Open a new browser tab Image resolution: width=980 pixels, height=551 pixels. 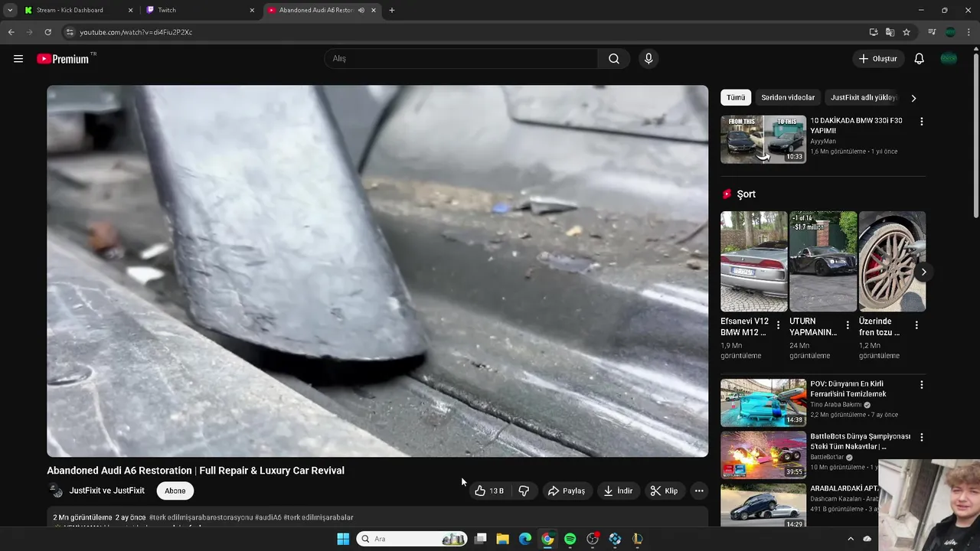click(392, 10)
